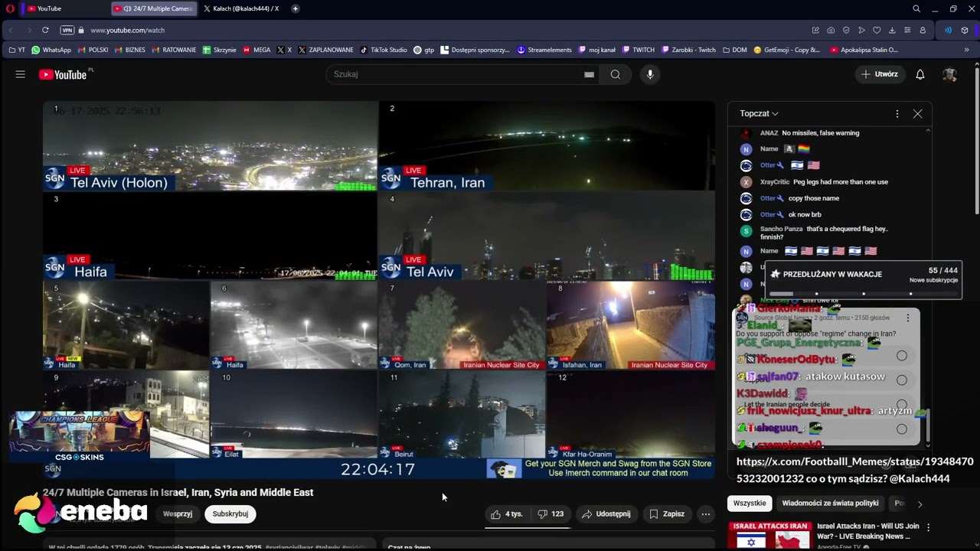Go back in browser history

[11, 30]
